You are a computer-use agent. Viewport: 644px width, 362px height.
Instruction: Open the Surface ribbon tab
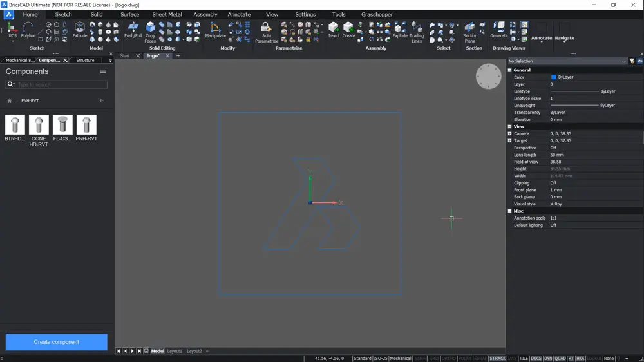pos(130,14)
